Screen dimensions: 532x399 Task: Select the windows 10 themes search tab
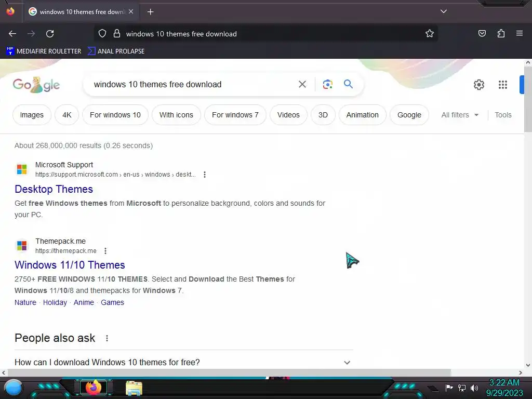pos(81,12)
